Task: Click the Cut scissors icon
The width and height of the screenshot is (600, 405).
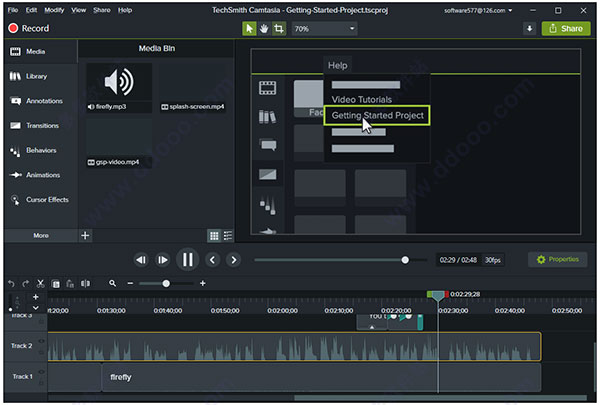Action: point(41,284)
